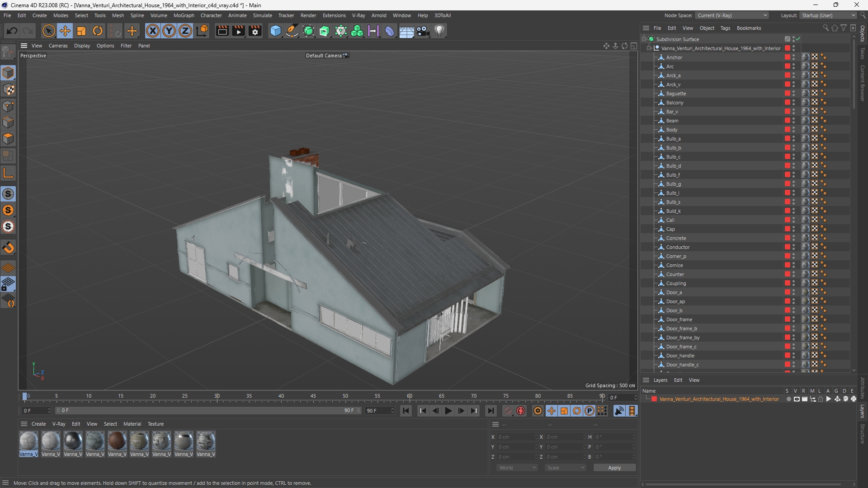Open Edit Render Settings gear clapperboard
Image resolution: width=868 pixels, height=488 pixels.
(255, 31)
